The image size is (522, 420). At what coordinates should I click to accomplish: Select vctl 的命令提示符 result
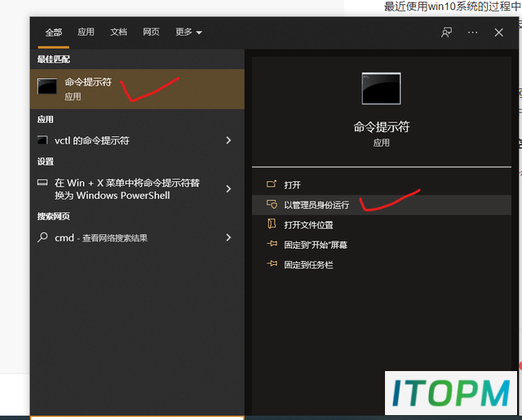point(137,140)
